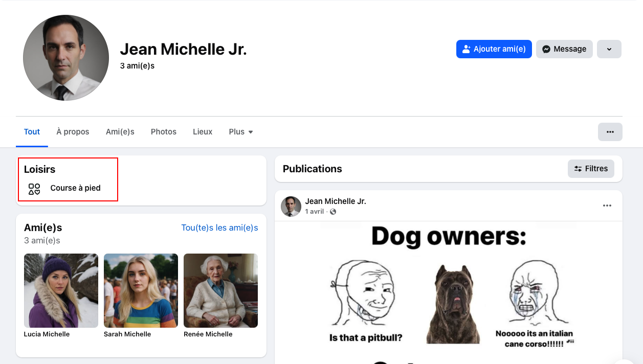Open the Photos tab
This screenshot has width=643, height=364.
click(x=164, y=132)
